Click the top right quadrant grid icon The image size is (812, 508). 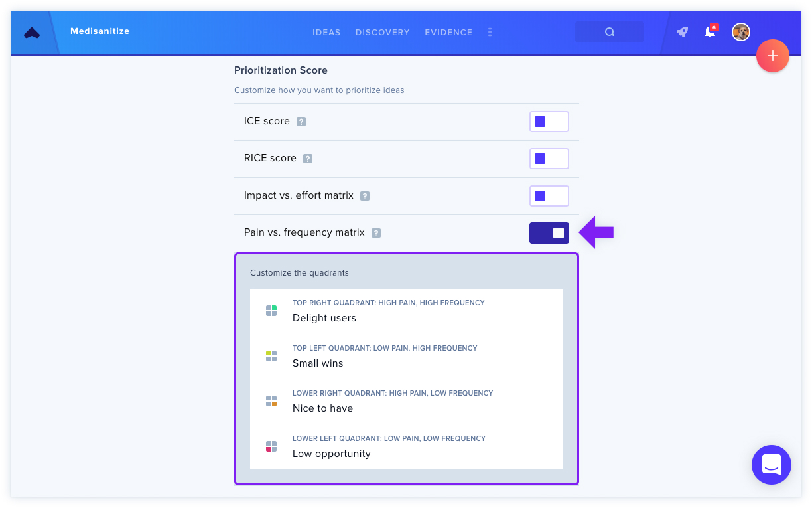[271, 311]
